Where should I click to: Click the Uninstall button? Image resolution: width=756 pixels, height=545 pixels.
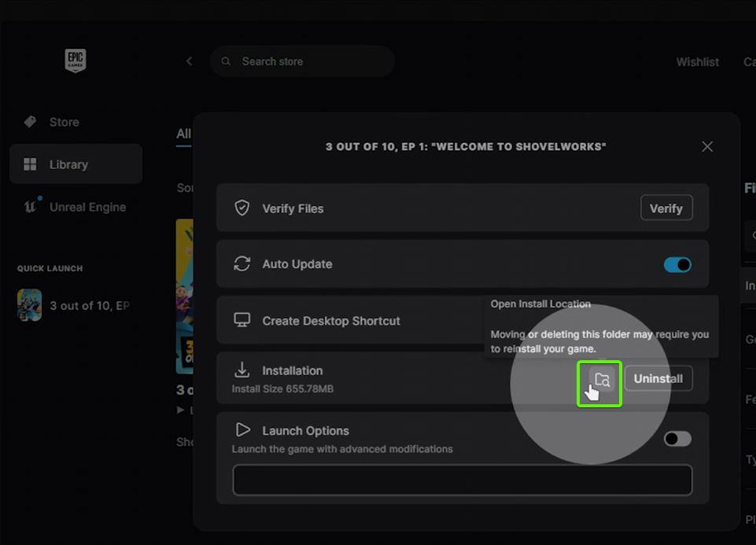point(658,379)
